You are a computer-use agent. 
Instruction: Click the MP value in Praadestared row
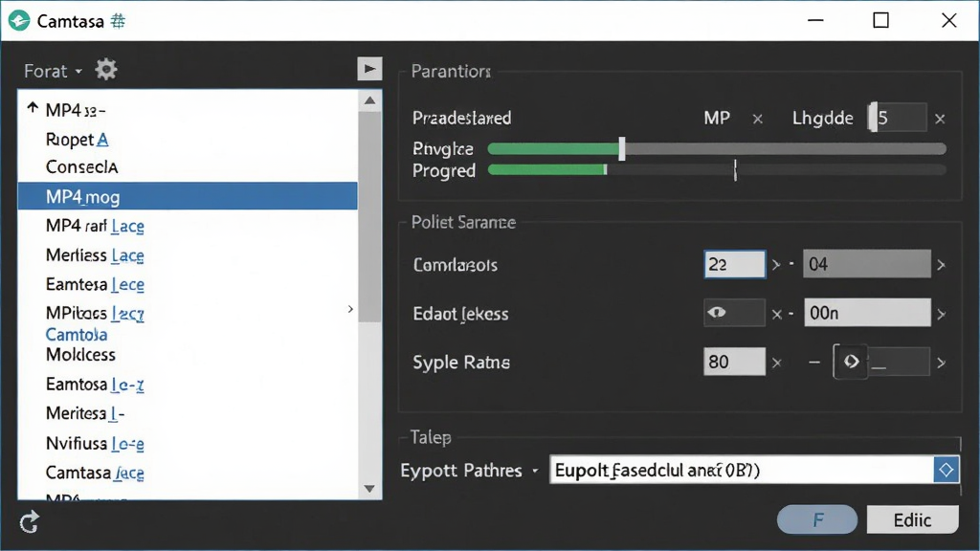point(717,118)
